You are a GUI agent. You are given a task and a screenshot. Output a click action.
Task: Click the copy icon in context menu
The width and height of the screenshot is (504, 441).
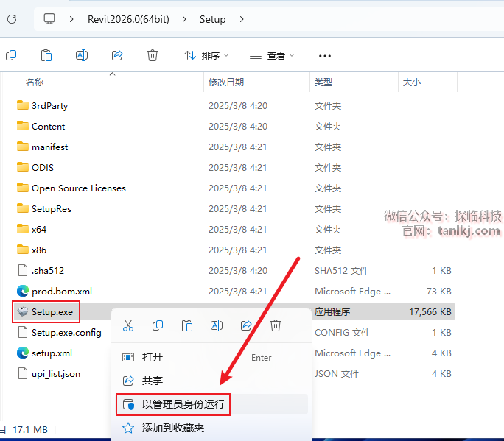tap(158, 325)
